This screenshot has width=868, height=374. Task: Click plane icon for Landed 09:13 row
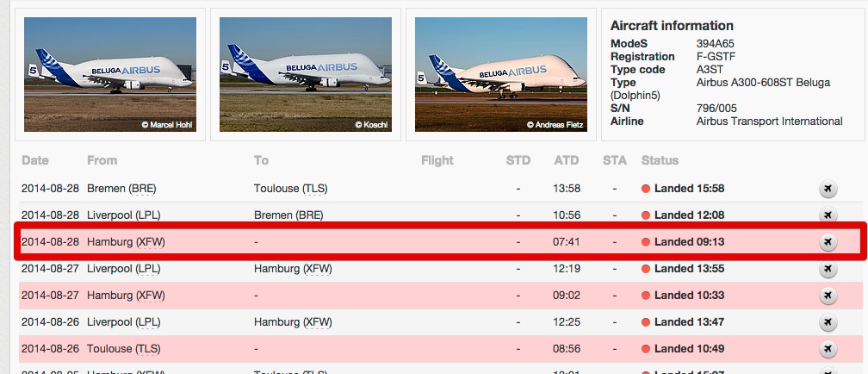point(828,242)
